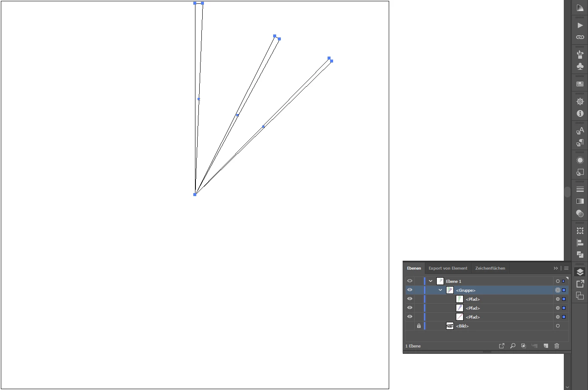Collapse the <Gruppe> chevron

click(x=440, y=290)
